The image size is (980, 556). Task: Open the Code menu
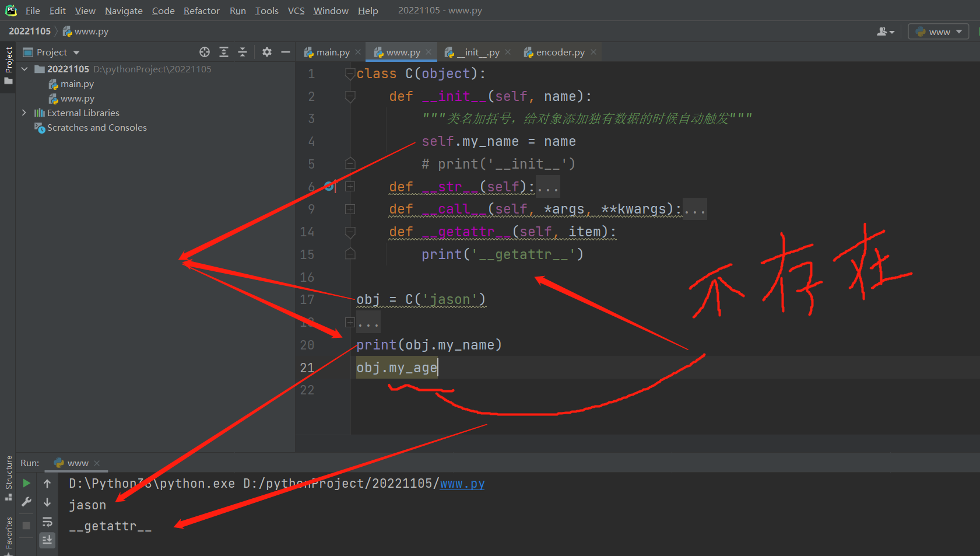click(163, 11)
